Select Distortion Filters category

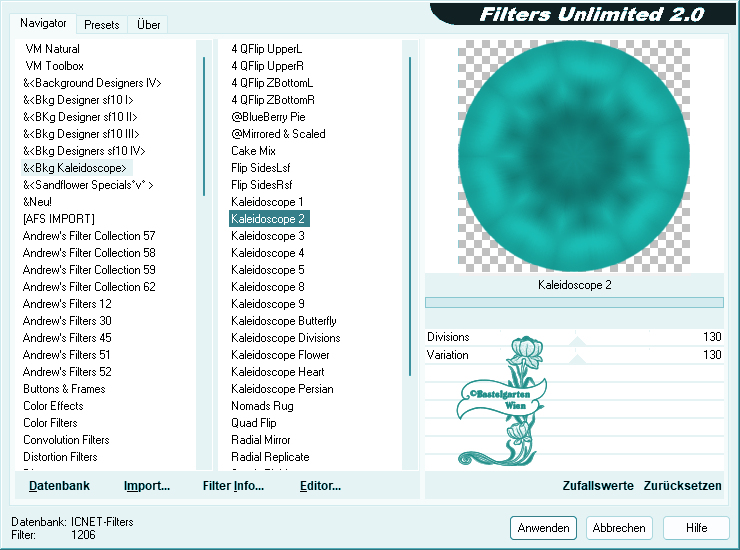(x=60, y=457)
